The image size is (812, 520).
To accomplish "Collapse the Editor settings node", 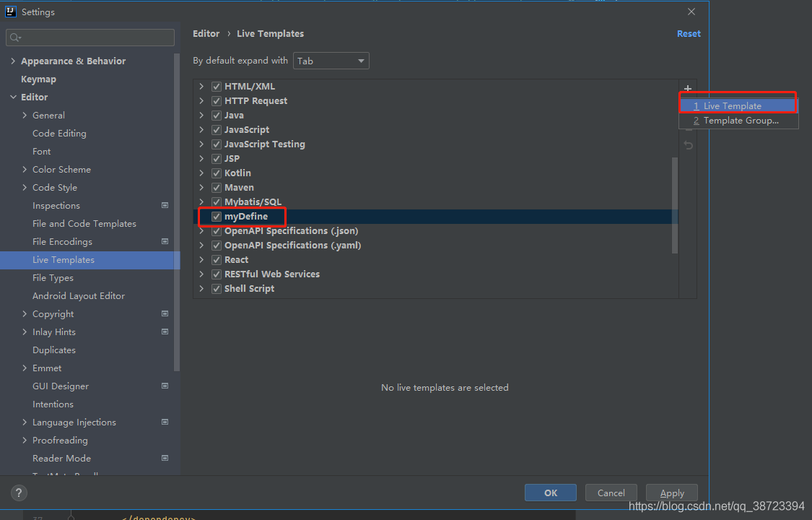I will click(13, 97).
